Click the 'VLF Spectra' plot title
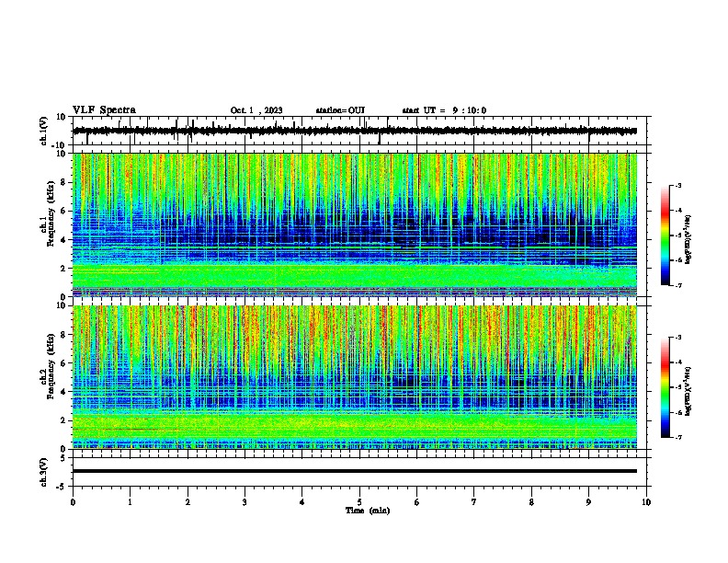Screen dimensions: 728x563 point(104,110)
